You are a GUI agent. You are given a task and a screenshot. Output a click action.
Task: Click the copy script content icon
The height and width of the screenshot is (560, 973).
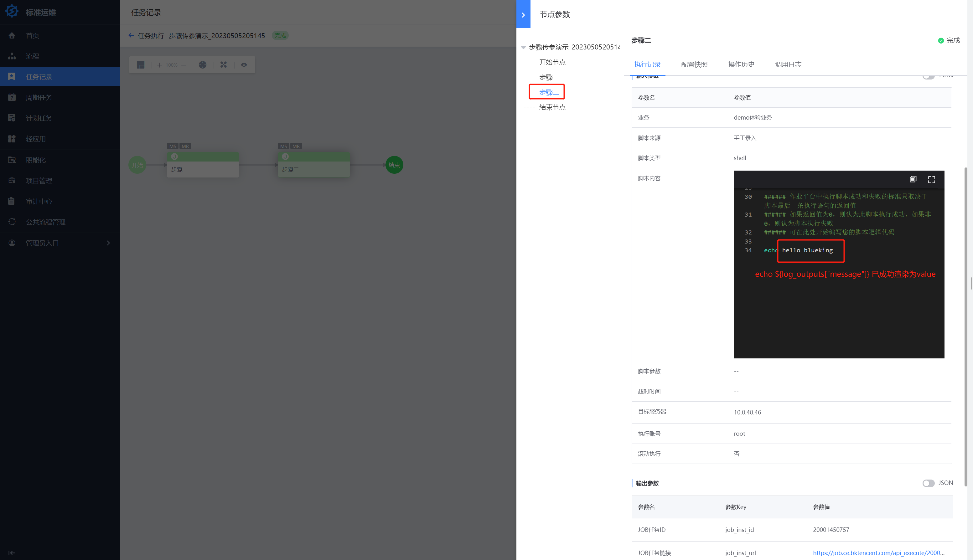click(913, 179)
